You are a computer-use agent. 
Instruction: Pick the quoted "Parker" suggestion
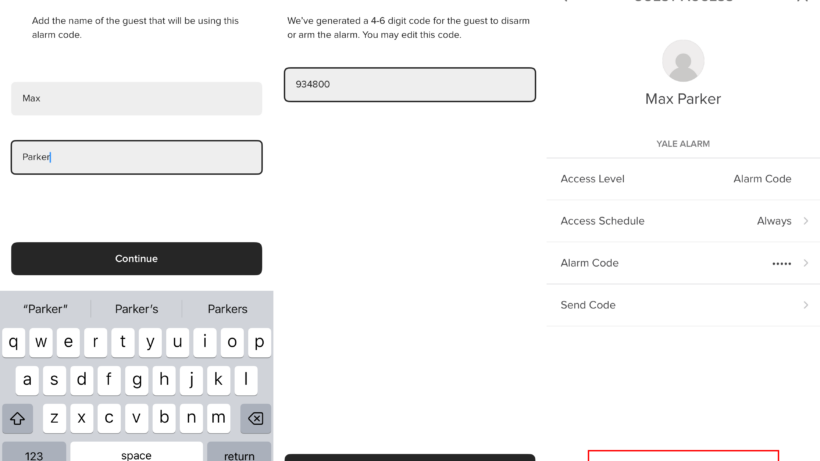45,309
